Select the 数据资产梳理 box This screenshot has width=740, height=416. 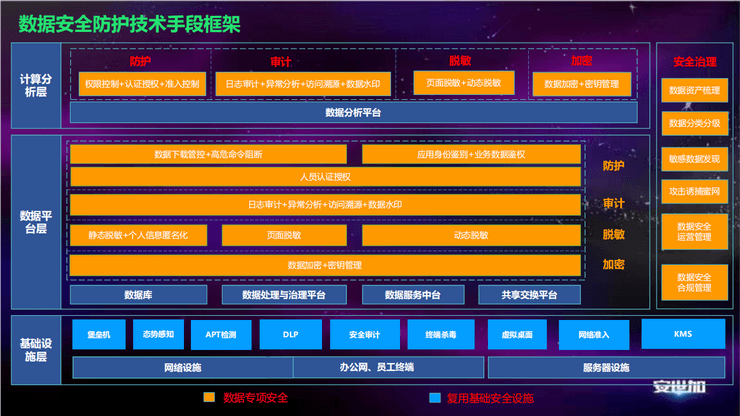click(x=694, y=90)
